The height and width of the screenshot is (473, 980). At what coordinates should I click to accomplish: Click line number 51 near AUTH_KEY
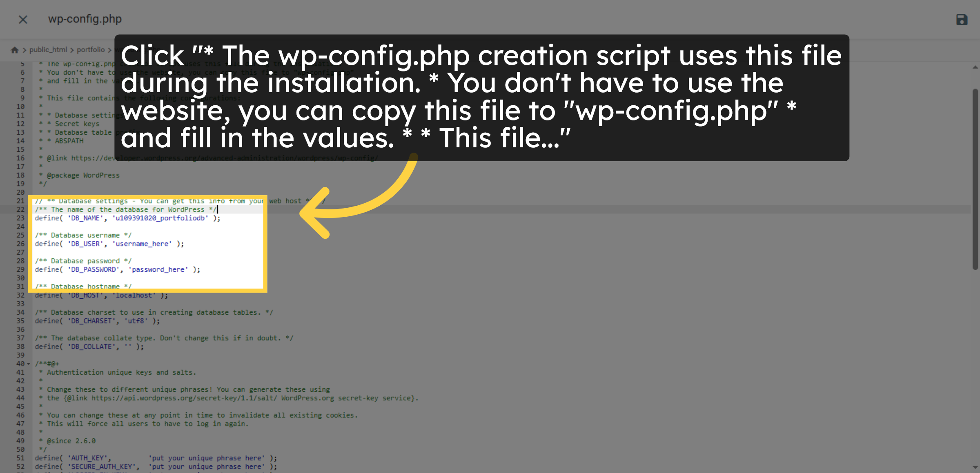click(x=20, y=458)
